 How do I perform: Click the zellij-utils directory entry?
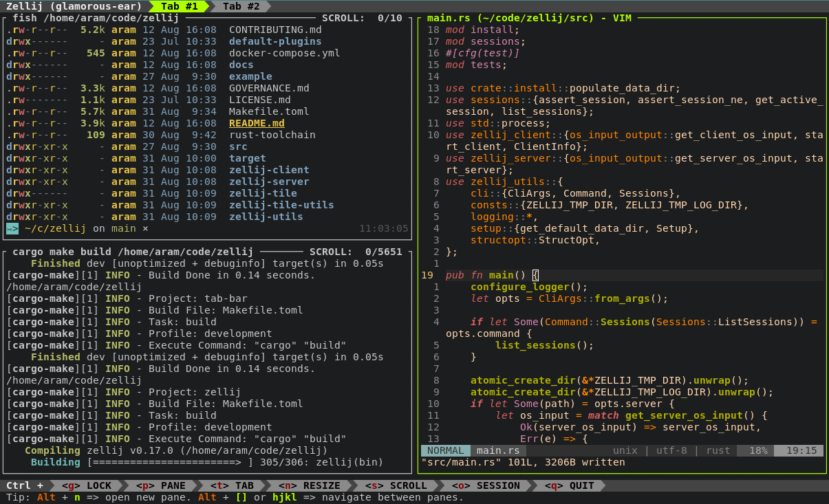click(266, 217)
